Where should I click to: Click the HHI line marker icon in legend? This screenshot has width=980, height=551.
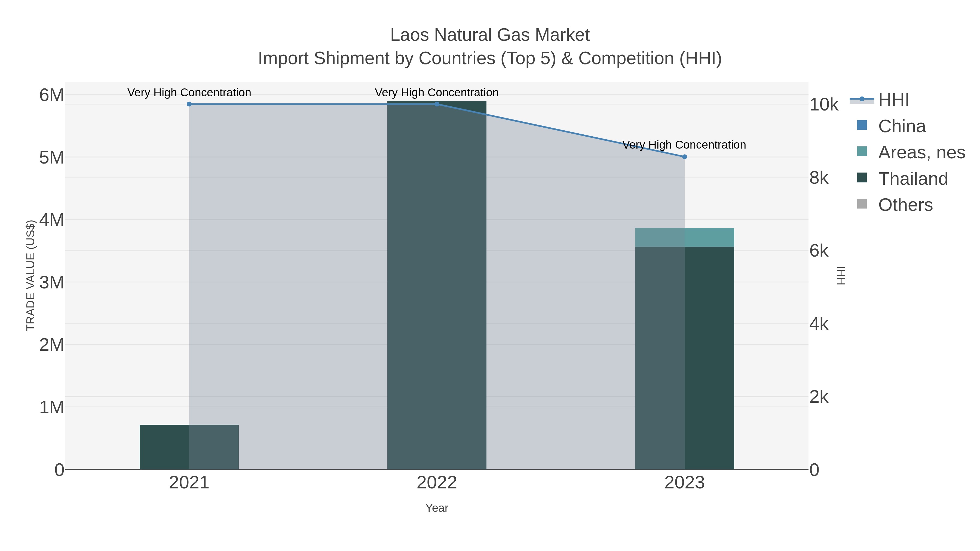click(x=862, y=99)
